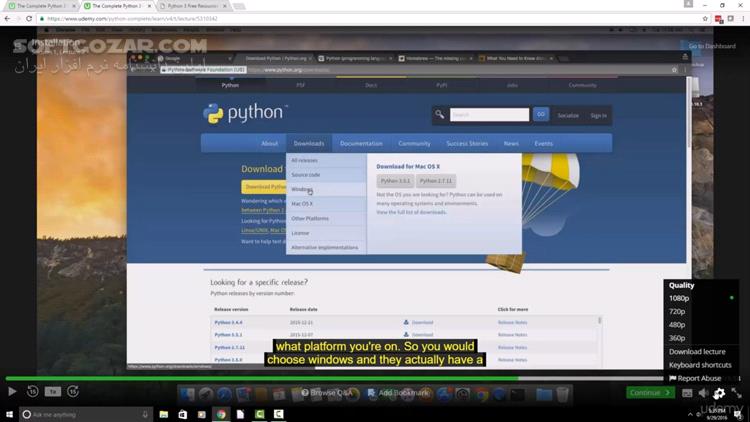Click Report Abuse flag option
This screenshot has width=750, height=422.
coord(695,378)
